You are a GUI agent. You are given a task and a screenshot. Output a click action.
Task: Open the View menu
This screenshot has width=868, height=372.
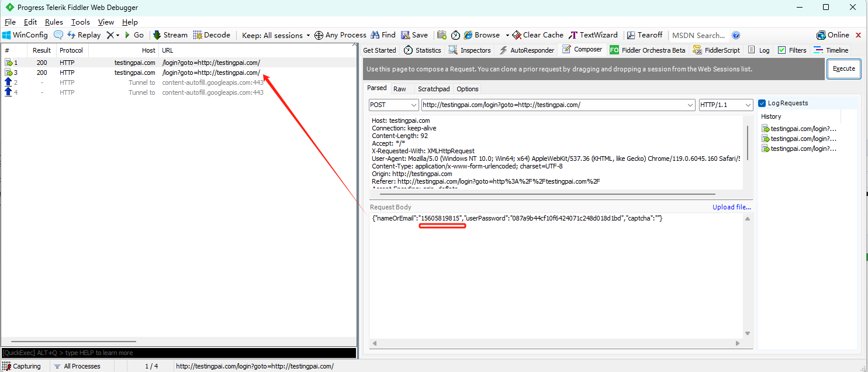pyautogui.click(x=106, y=22)
